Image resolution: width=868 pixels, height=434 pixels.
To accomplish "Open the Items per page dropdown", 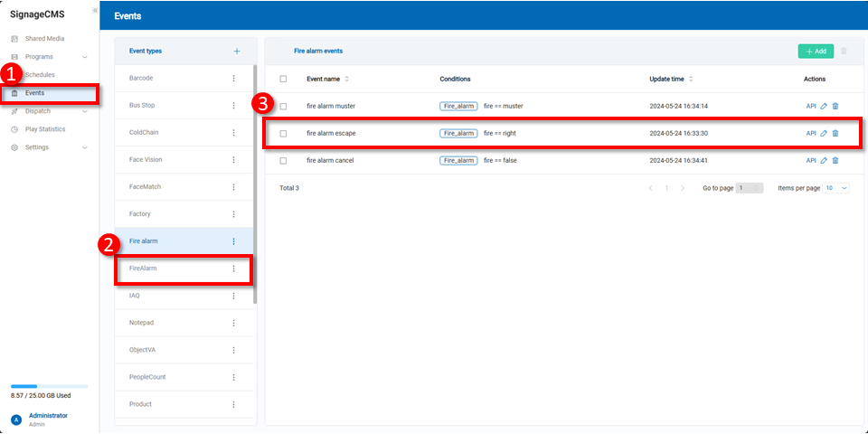I will coord(836,188).
